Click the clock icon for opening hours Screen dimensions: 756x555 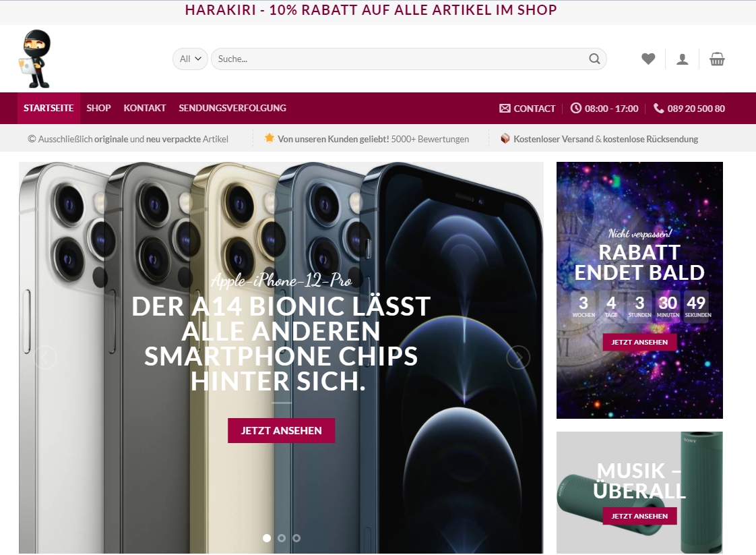point(575,108)
